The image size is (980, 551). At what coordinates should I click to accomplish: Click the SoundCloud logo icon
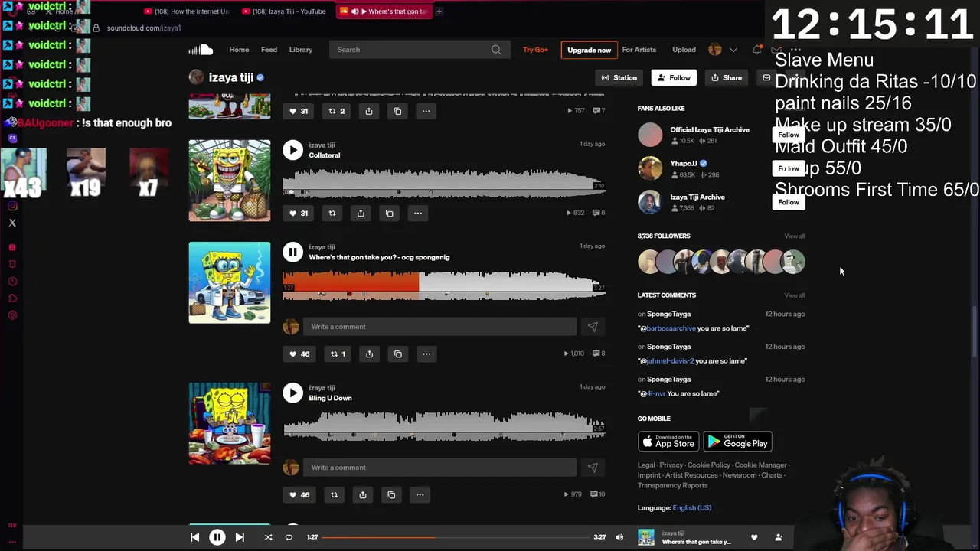click(201, 50)
